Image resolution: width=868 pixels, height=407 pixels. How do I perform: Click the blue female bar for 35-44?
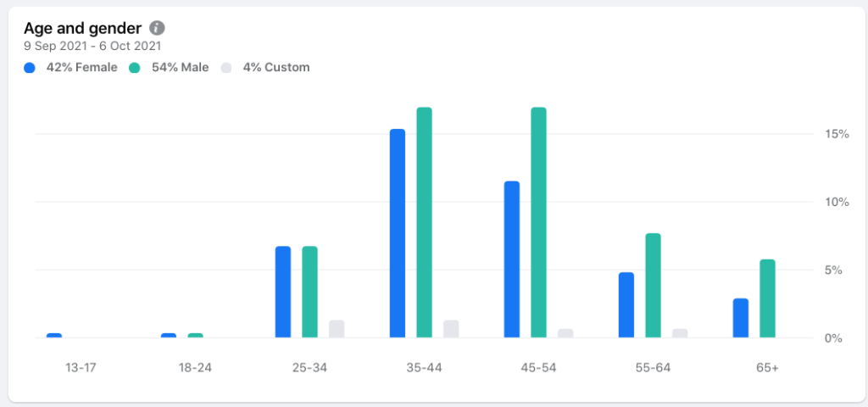pyautogui.click(x=398, y=233)
